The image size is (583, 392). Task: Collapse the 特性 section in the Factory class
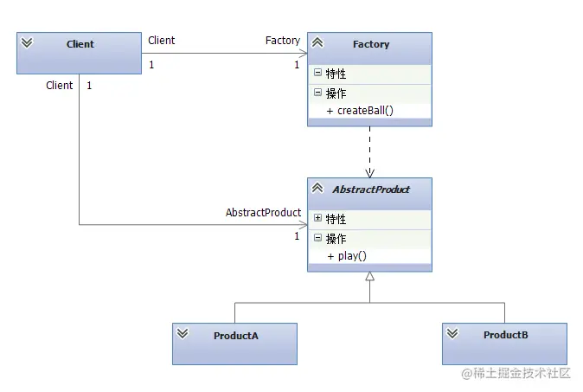pyautogui.click(x=317, y=74)
